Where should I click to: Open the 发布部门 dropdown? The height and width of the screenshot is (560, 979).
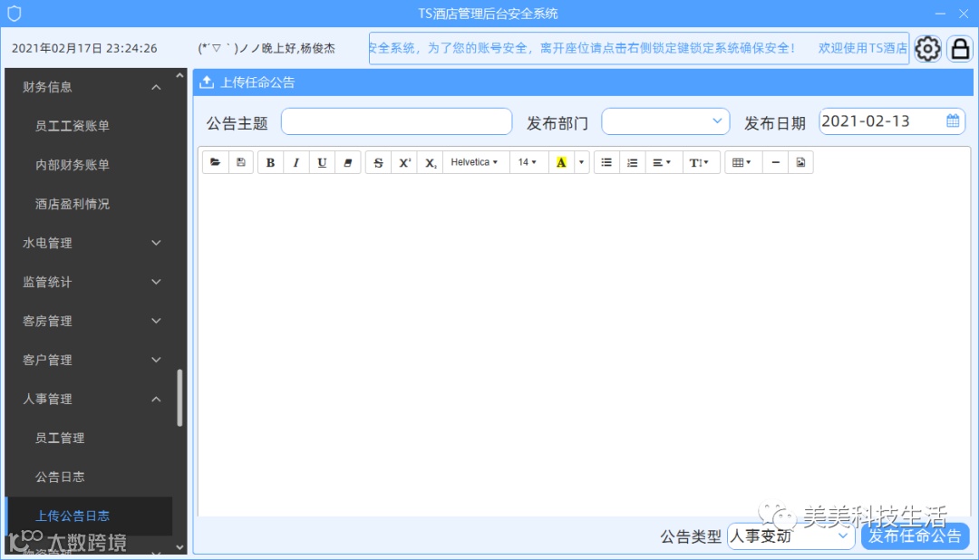click(665, 121)
